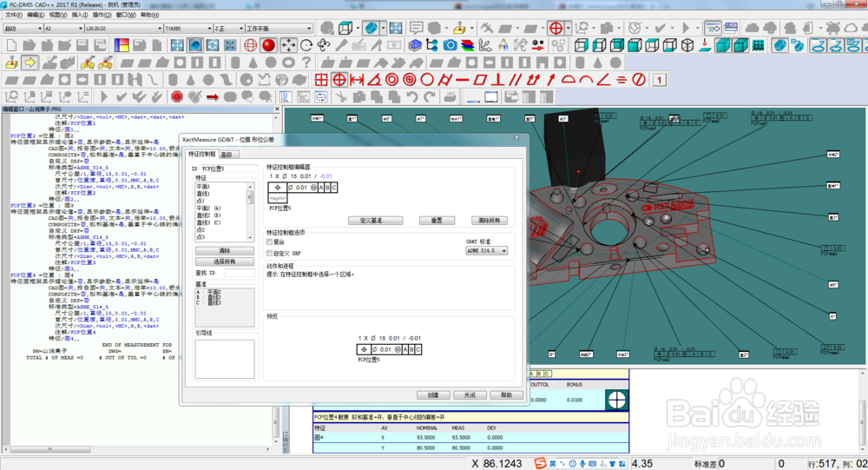
Task: Click the red sphere solid icon
Action: (269, 45)
